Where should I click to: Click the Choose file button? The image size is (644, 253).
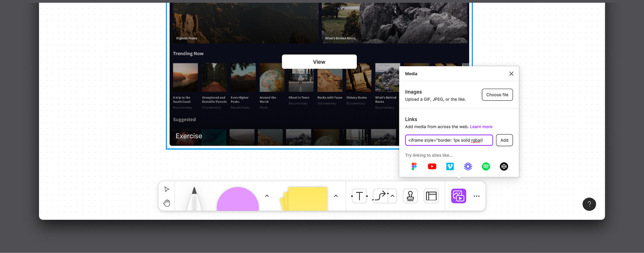click(x=497, y=95)
